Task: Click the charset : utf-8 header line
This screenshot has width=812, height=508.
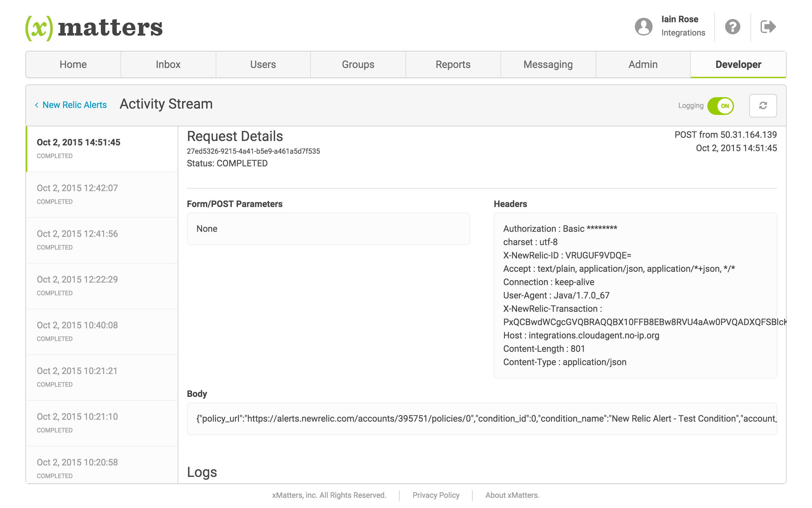Action: [x=530, y=242]
